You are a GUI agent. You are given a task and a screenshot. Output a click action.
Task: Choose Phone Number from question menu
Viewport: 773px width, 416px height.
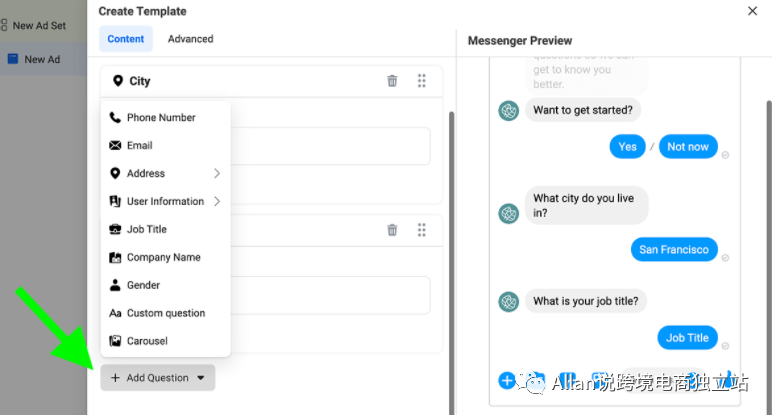coord(160,117)
